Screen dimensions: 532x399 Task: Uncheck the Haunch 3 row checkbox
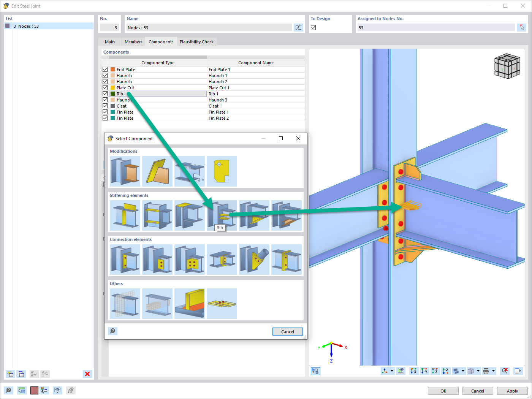pos(105,100)
